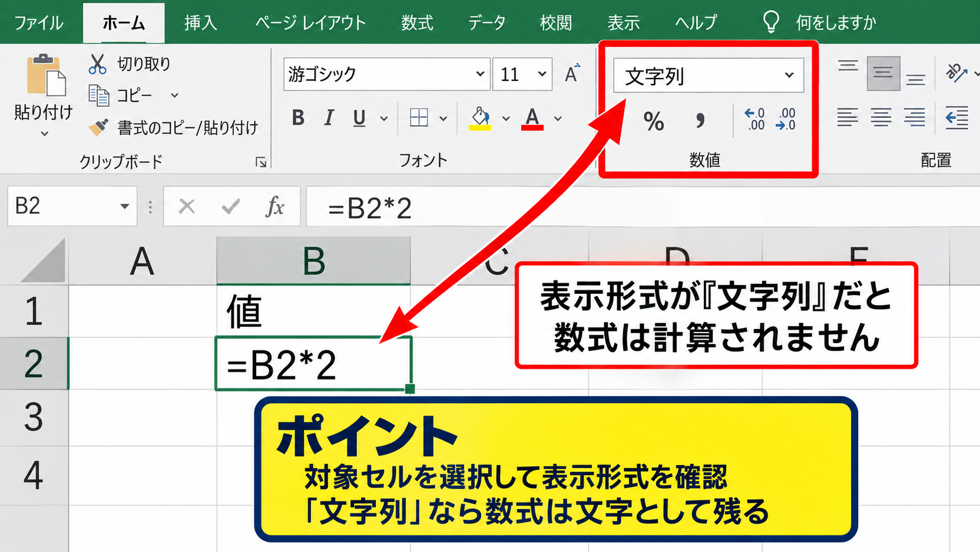Image resolution: width=980 pixels, height=552 pixels.
Task: Open the 游ゴシック font name dropdown
Action: pyautogui.click(x=480, y=74)
